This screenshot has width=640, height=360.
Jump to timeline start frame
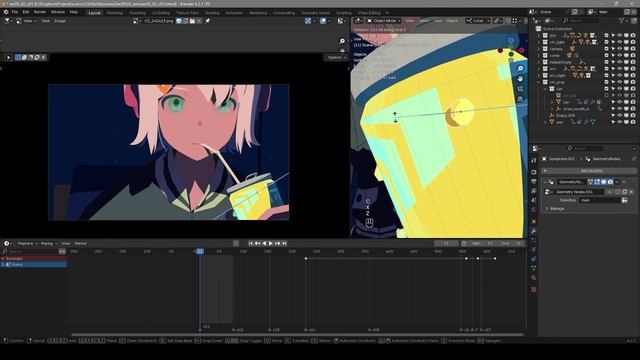point(251,243)
